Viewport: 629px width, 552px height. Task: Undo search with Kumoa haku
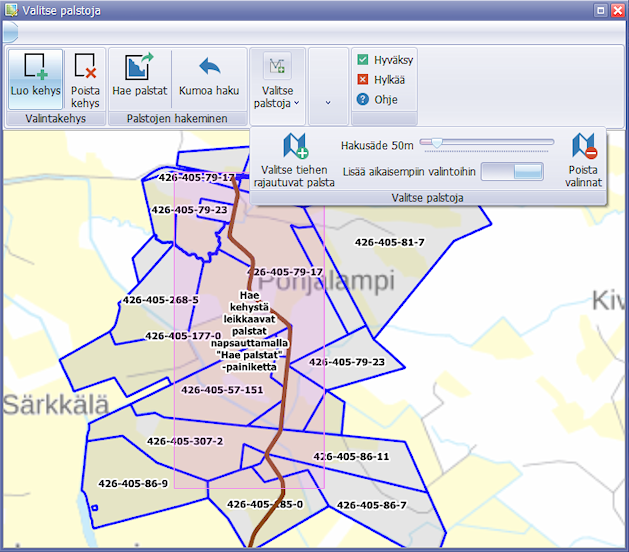pos(209,78)
